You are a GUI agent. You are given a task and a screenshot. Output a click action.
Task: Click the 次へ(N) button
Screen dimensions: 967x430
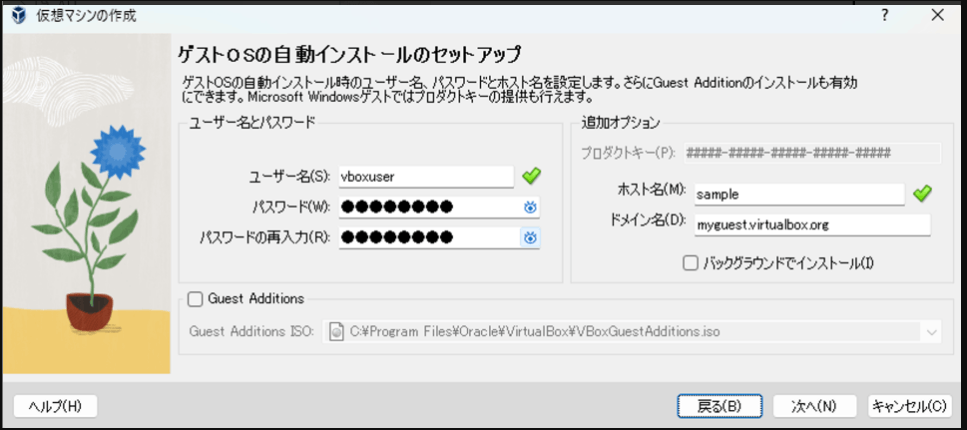tap(814, 406)
